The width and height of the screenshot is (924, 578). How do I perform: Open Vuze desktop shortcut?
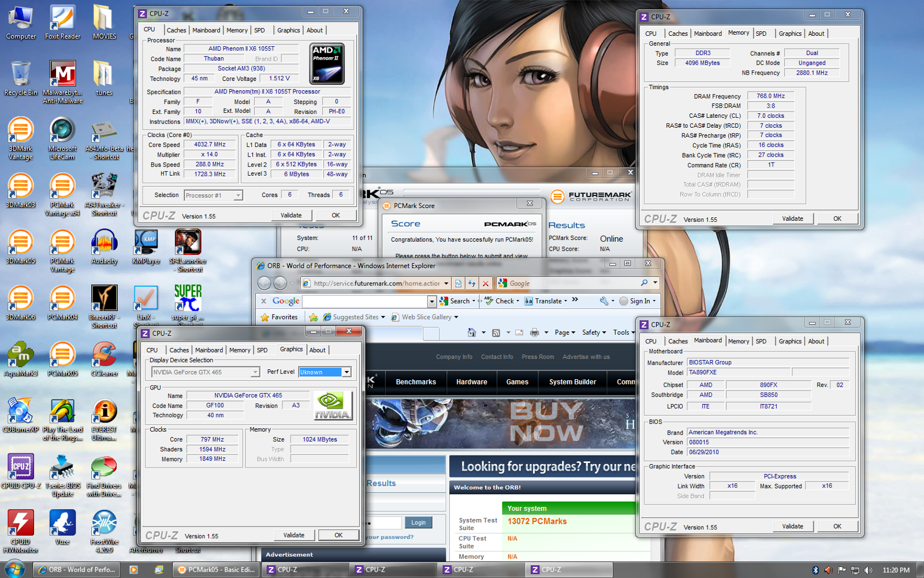pyautogui.click(x=62, y=527)
